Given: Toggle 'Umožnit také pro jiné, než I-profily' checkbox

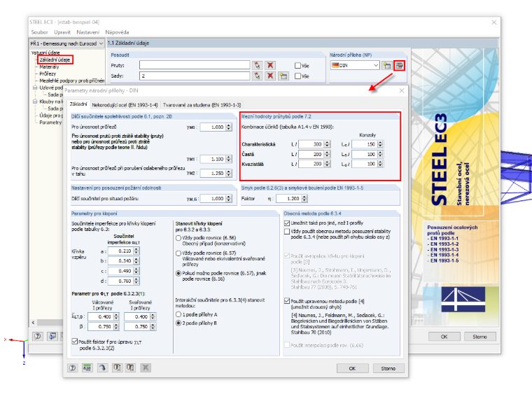Looking at the screenshot, I should click(x=287, y=223).
